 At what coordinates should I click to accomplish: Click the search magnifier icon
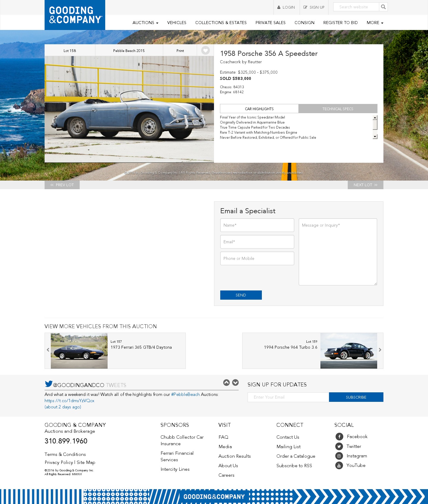point(383,7)
